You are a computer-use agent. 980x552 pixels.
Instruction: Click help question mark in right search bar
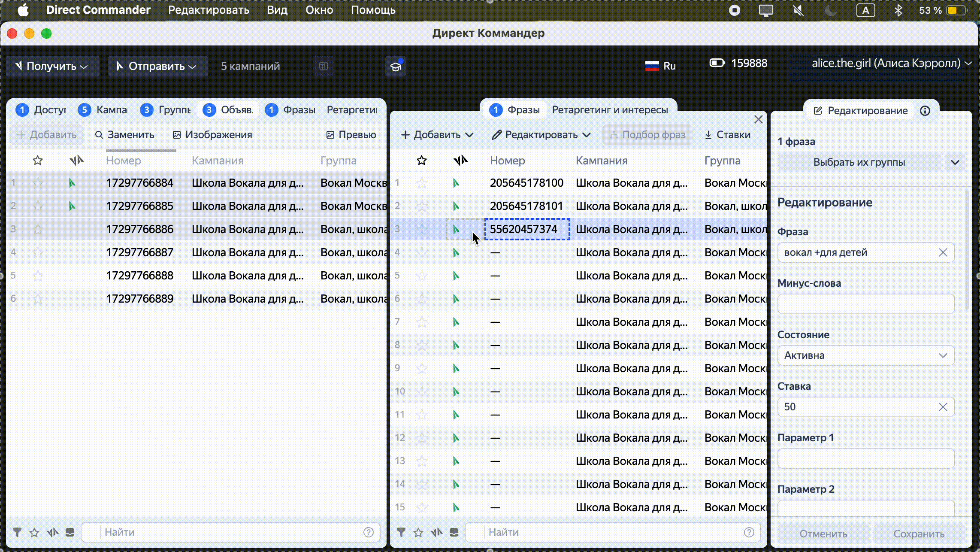coord(749,532)
